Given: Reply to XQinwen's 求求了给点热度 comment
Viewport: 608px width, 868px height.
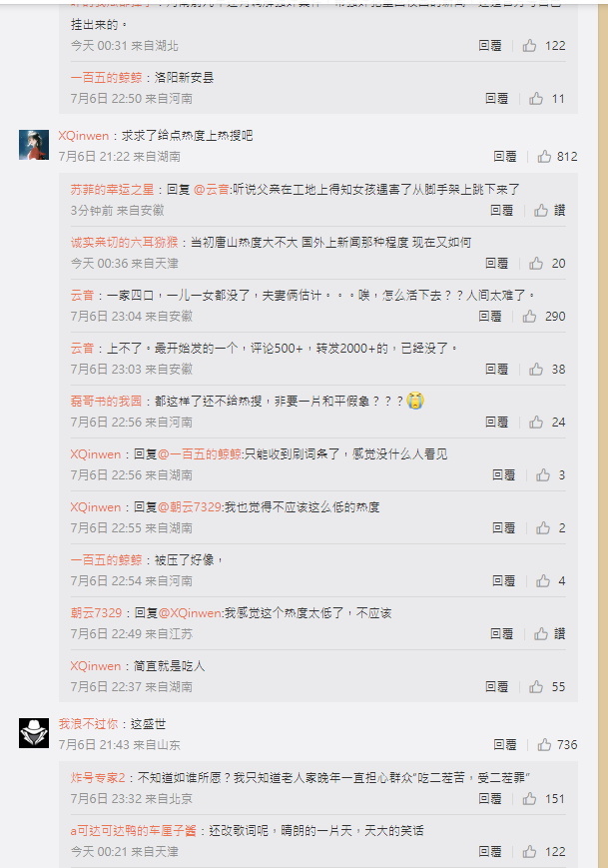Looking at the screenshot, I should click(x=504, y=157).
